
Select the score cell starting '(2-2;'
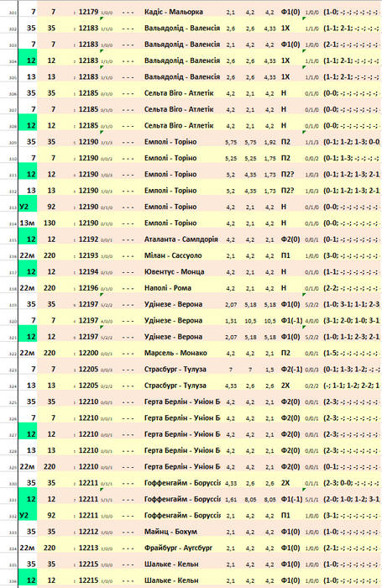(352, 288)
